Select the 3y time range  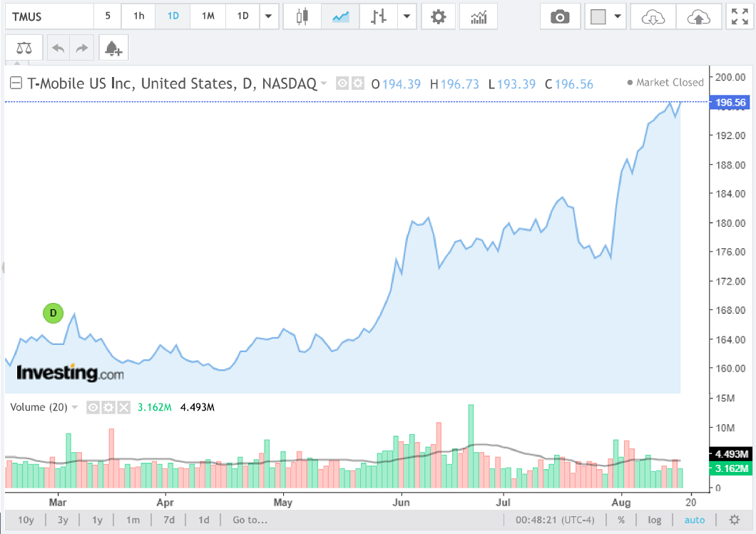point(63,520)
